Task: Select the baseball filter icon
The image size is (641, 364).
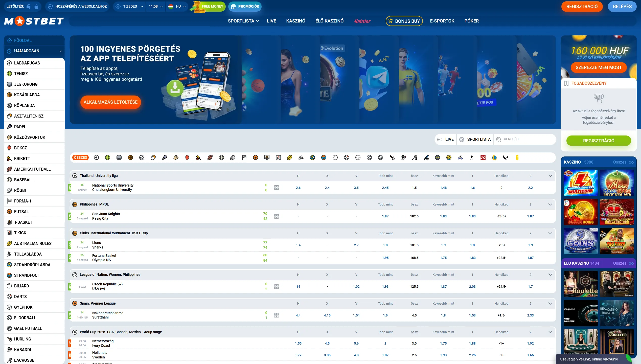Action: coord(221,157)
